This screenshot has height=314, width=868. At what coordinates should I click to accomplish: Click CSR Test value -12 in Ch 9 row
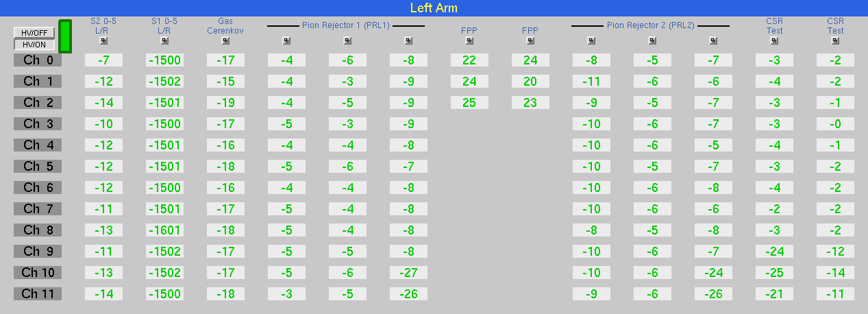pyautogui.click(x=835, y=252)
